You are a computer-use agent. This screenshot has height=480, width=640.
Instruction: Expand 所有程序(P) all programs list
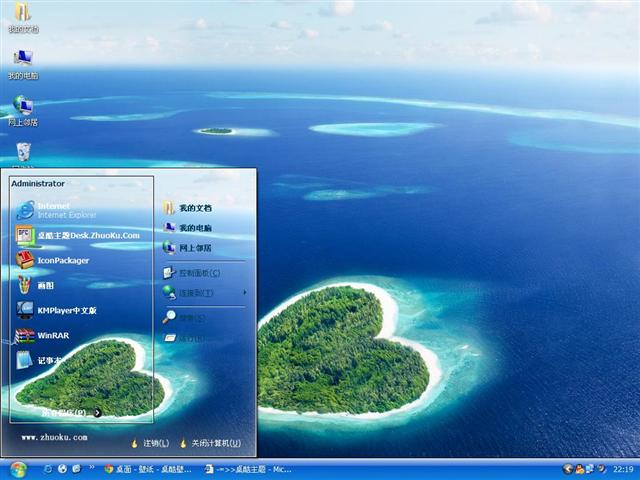pyautogui.click(x=71, y=413)
